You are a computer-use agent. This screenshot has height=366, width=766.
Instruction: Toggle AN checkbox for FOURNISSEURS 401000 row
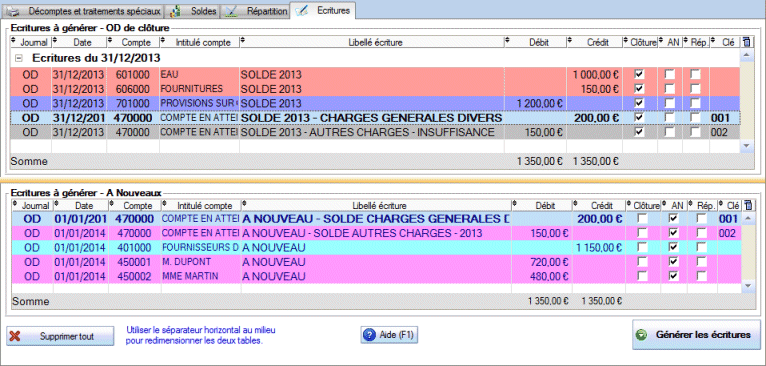point(673,247)
